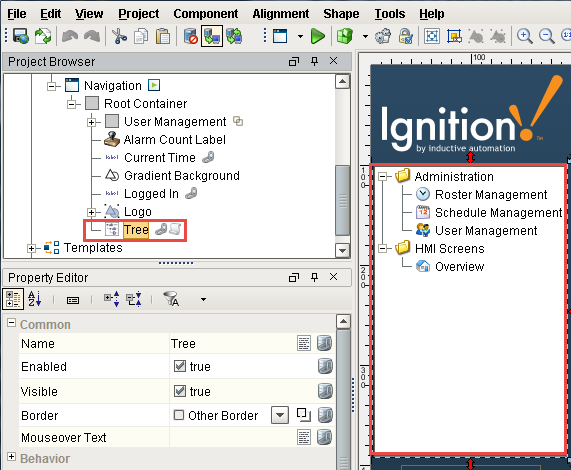Collapse the Root Container node
This screenshot has height=470, width=571.
pos(72,104)
